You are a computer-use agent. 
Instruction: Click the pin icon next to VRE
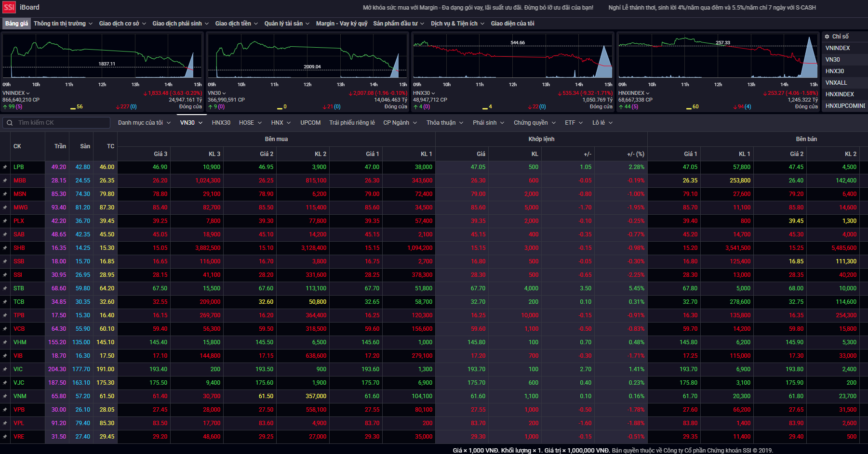5,437
